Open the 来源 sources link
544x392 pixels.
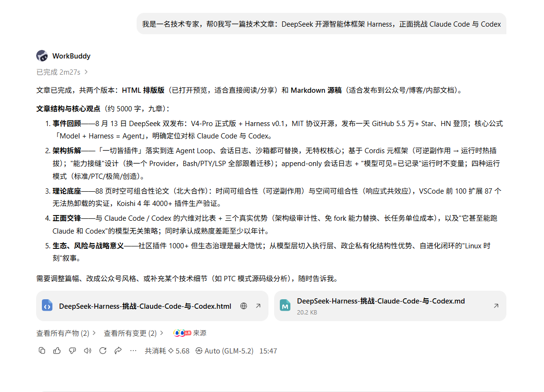(199, 333)
